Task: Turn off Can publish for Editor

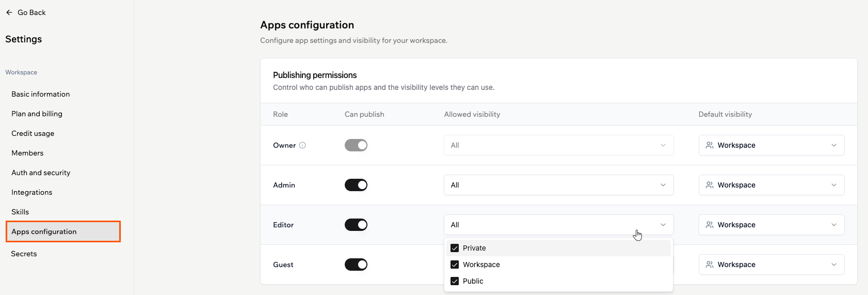Action: click(x=356, y=225)
